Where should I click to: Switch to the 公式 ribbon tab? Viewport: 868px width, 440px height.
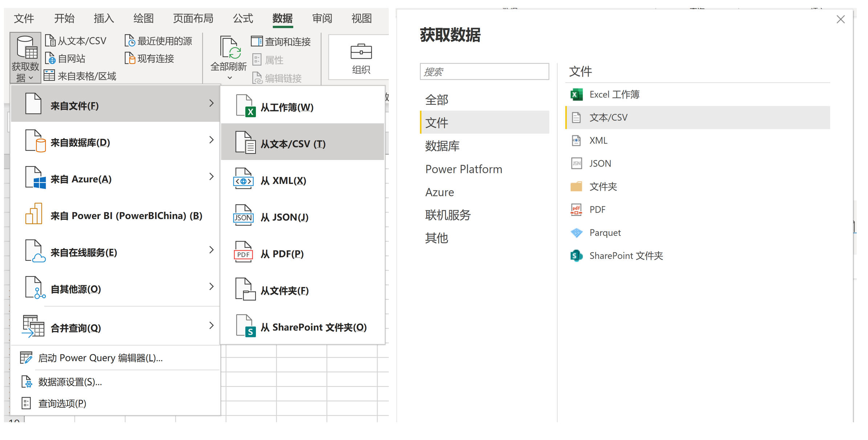point(243,18)
